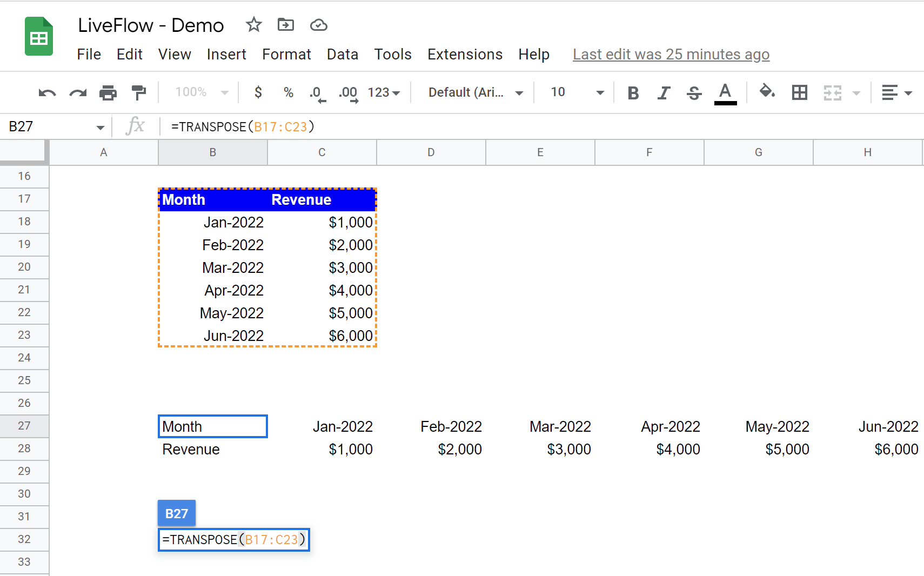Click the Undo arrow icon

pos(48,93)
